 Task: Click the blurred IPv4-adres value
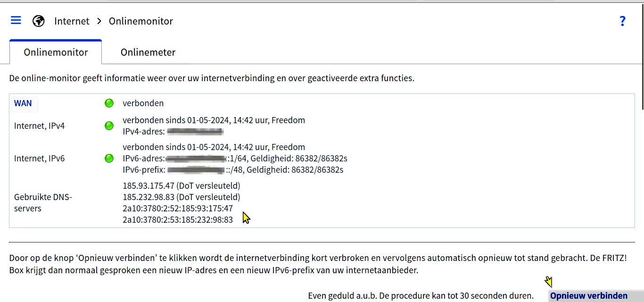(195, 132)
